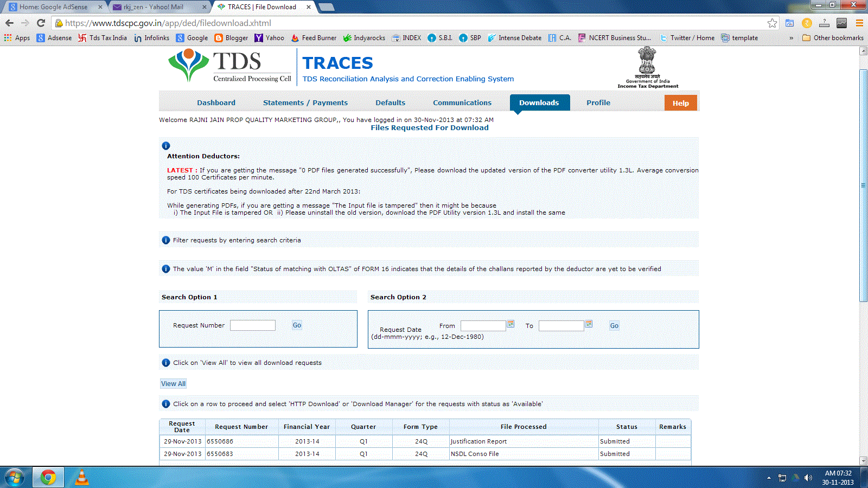868x488 pixels.
Task: Select the NSDL Conso File row
Action: click(425, 454)
